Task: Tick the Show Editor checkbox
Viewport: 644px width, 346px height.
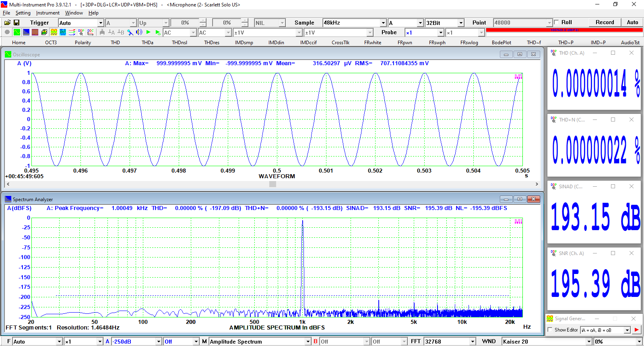Action: (x=550, y=330)
